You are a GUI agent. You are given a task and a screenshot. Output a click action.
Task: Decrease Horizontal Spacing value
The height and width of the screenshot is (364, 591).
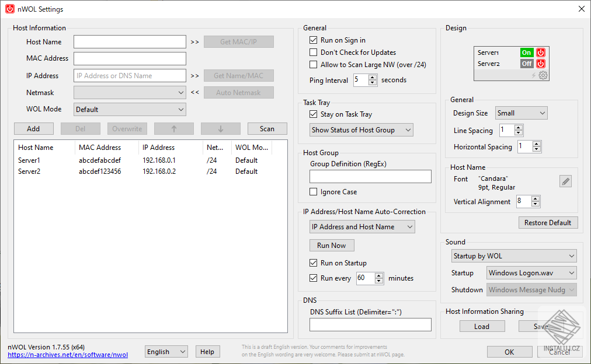537,149
